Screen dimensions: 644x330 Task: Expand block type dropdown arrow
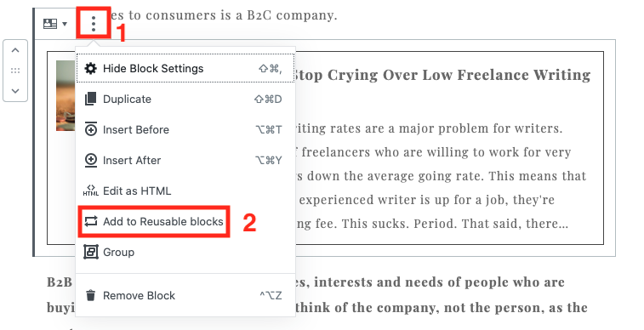click(65, 24)
